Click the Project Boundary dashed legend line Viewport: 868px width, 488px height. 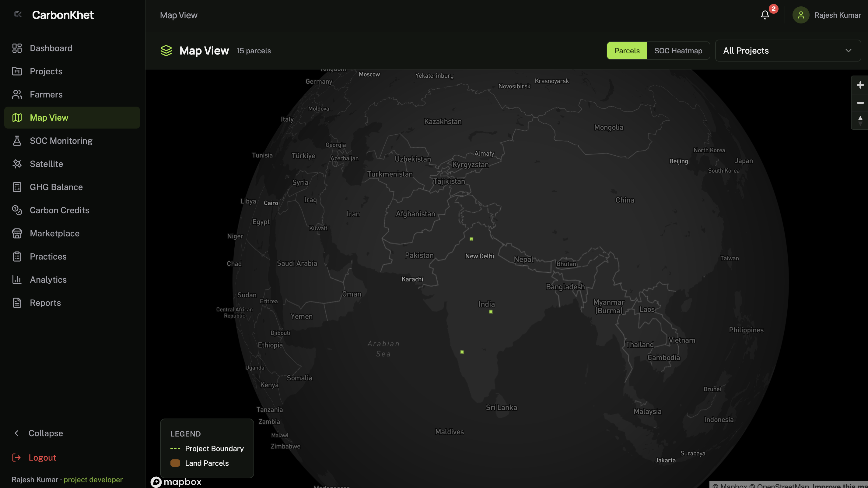(175, 448)
